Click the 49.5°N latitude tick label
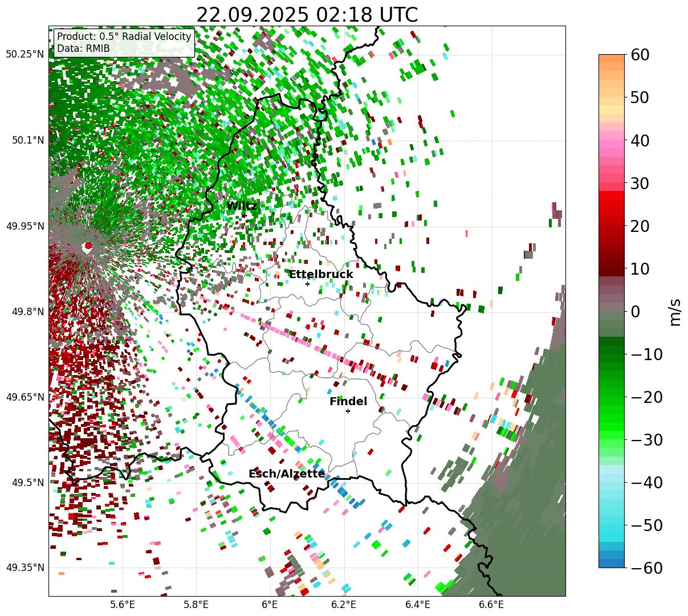 click(27, 483)
